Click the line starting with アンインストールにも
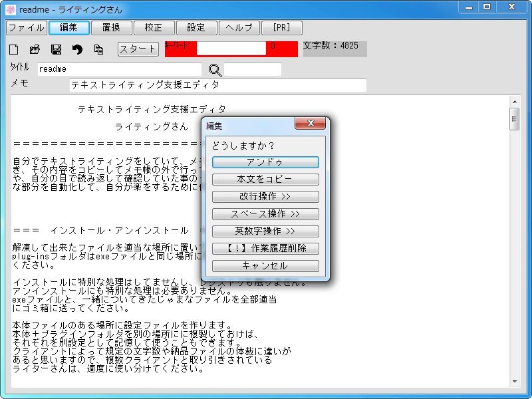This screenshot has height=399, width=532. 122,291
